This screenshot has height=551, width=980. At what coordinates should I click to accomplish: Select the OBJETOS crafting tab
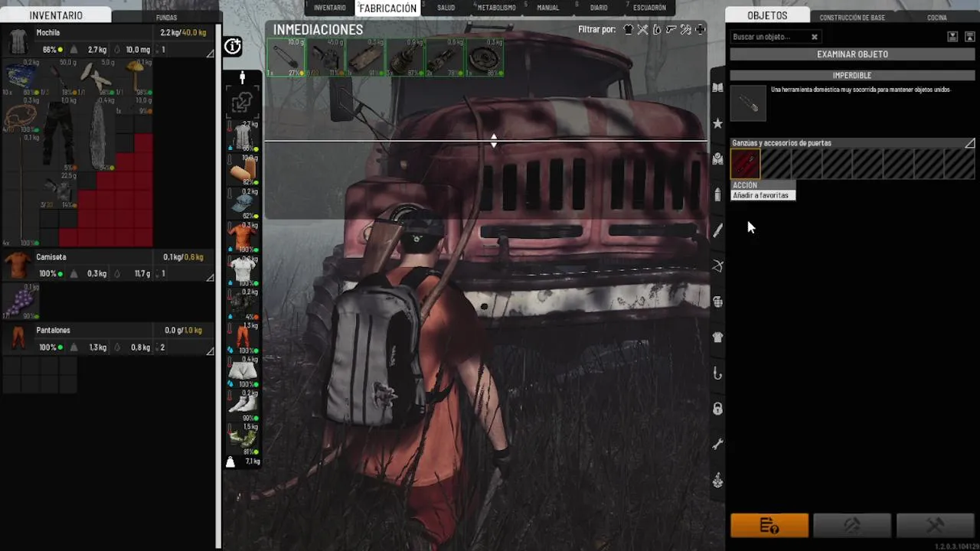click(767, 15)
